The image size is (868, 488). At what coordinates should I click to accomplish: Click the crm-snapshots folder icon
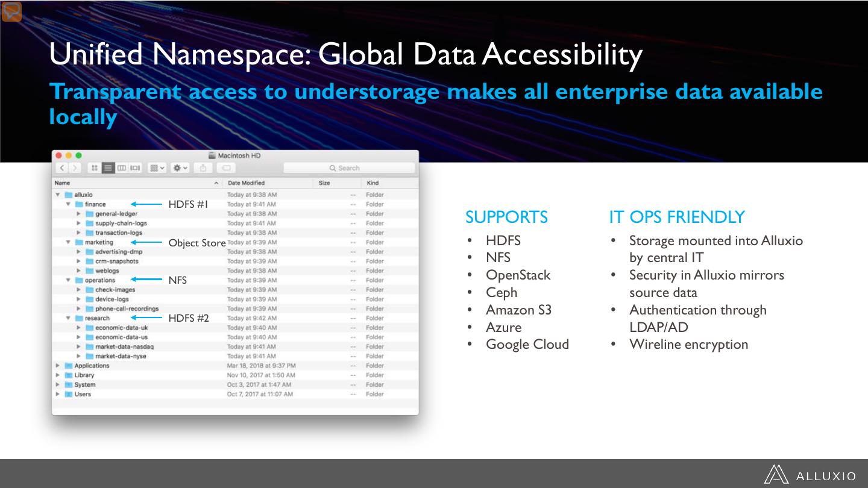pyautogui.click(x=90, y=261)
